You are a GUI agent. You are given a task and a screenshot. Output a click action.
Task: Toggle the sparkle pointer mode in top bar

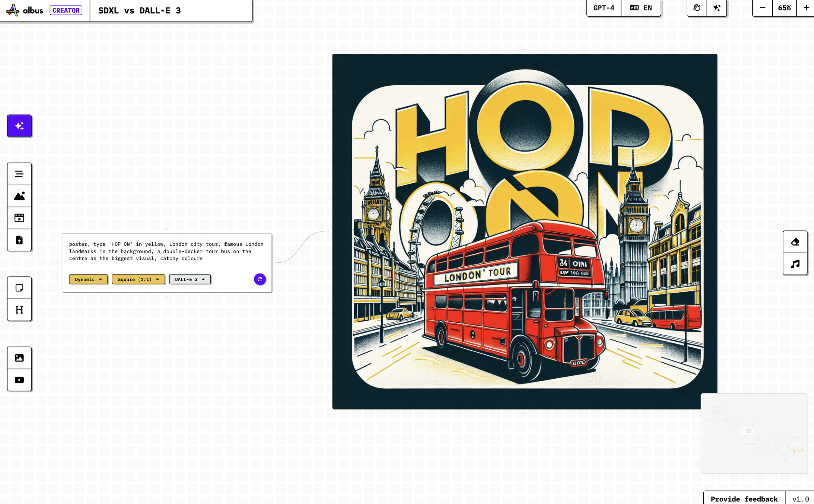(x=717, y=8)
